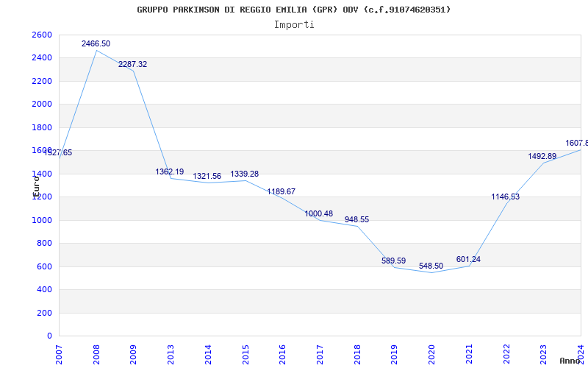Click the Euro y-axis title

pyautogui.click(x=36, y=185)
